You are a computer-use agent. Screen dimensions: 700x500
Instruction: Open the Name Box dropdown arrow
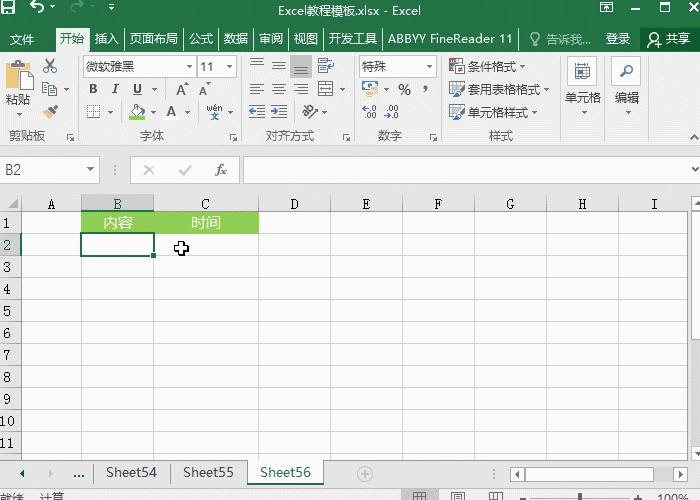coord(90,169)
